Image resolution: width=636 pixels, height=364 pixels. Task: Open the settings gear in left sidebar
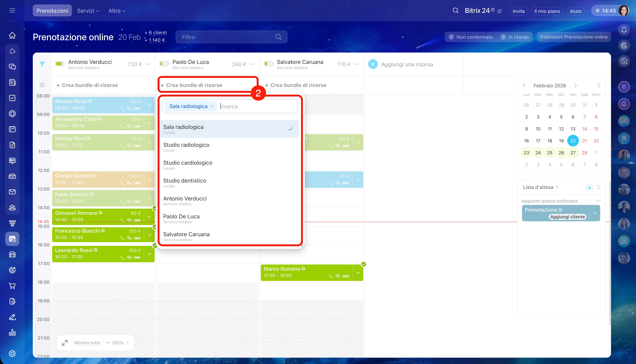pyautogui.click(x=12, y=354)
